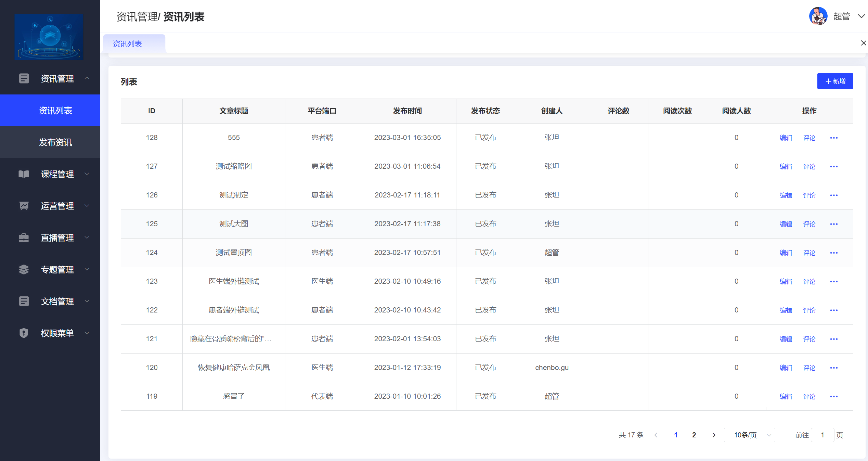Screen dimensions: 868x461
Task: Open 评论 for article 感冒了
Action: (809, 396)
